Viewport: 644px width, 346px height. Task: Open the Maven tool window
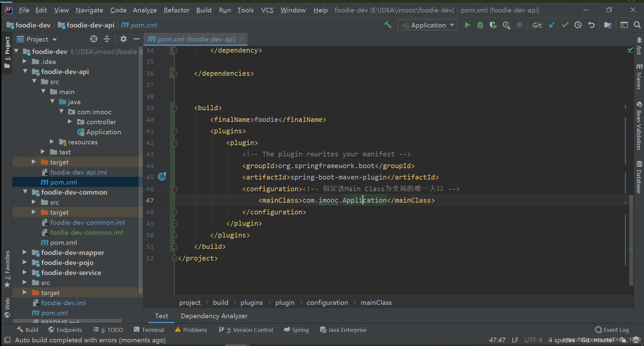tap(639, 76)
